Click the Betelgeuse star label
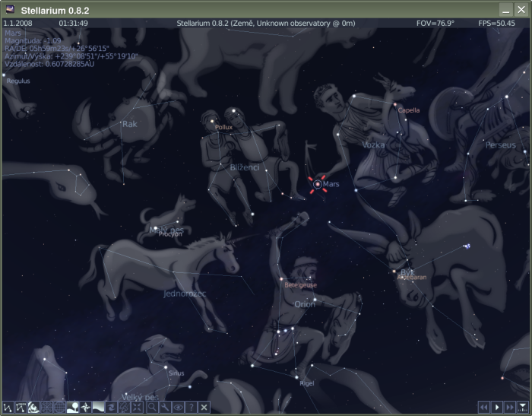The height and width of the screenshot is (416, 532). click(301, 285)
